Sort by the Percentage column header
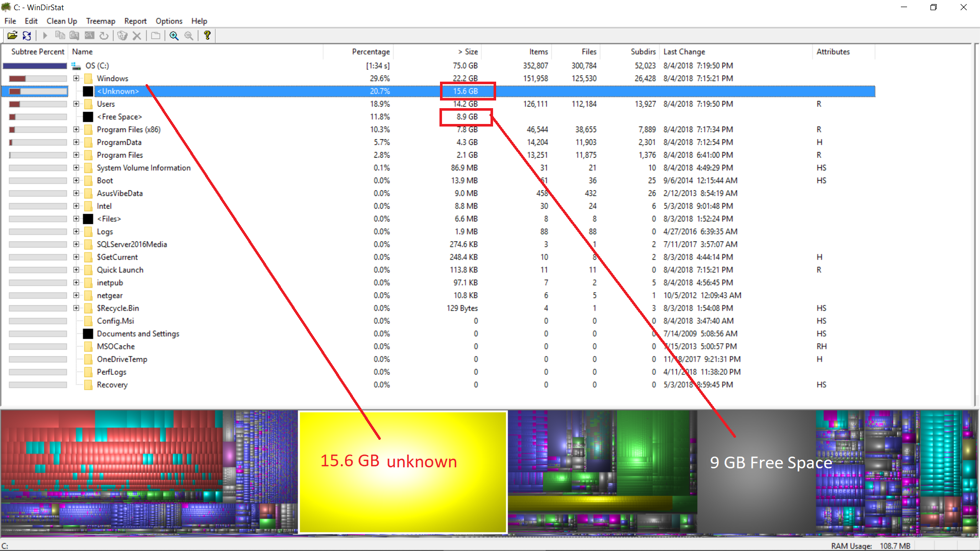This screenshot has width=980, height=551. 358,52
